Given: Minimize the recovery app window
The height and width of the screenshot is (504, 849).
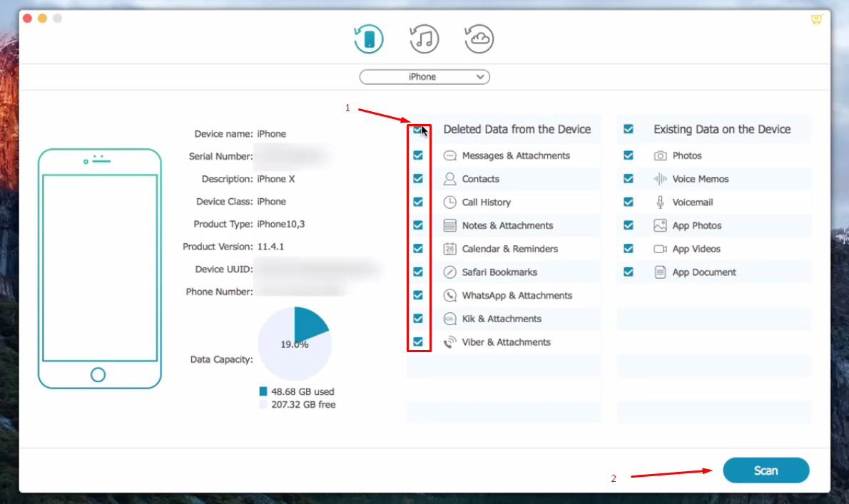Looking at the screenshot, I should tap(42, 19).
